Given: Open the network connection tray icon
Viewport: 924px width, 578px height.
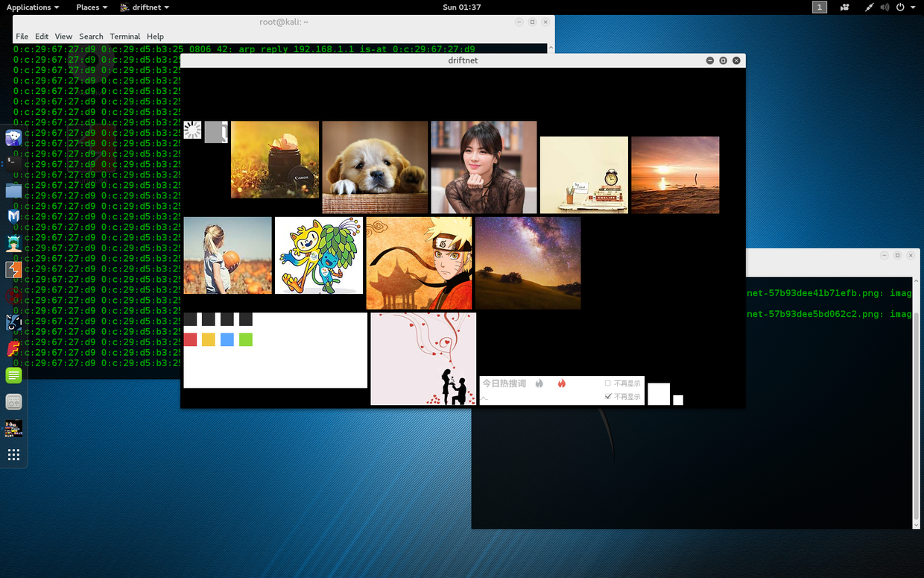Looking at the screenshot, I should pos(869,7).
